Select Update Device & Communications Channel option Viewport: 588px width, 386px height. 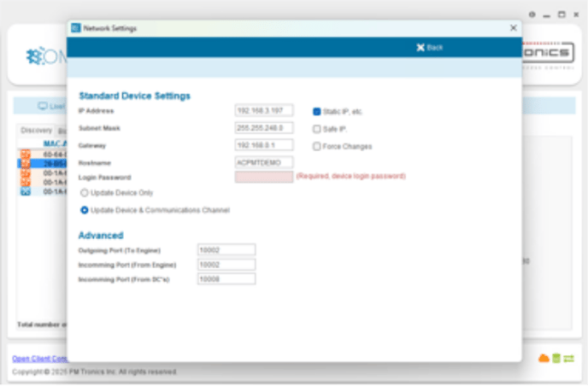point(84,209)
